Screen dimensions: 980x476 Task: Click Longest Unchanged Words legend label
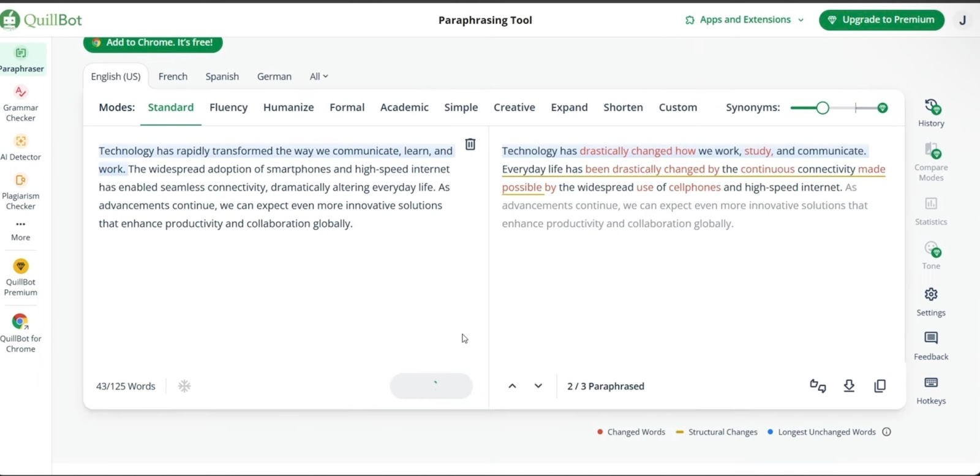(827, 432)
